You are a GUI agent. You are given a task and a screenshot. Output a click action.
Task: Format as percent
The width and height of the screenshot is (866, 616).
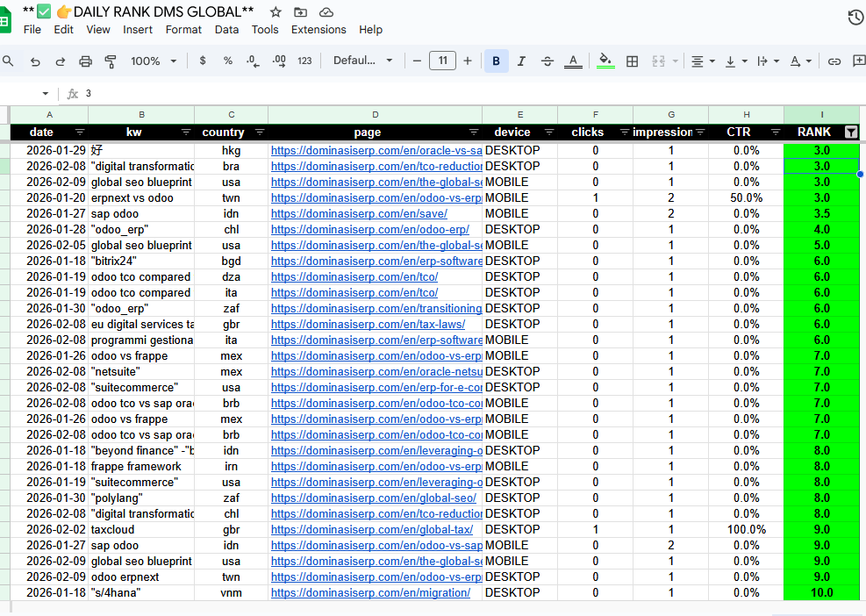tap(227, 61)
